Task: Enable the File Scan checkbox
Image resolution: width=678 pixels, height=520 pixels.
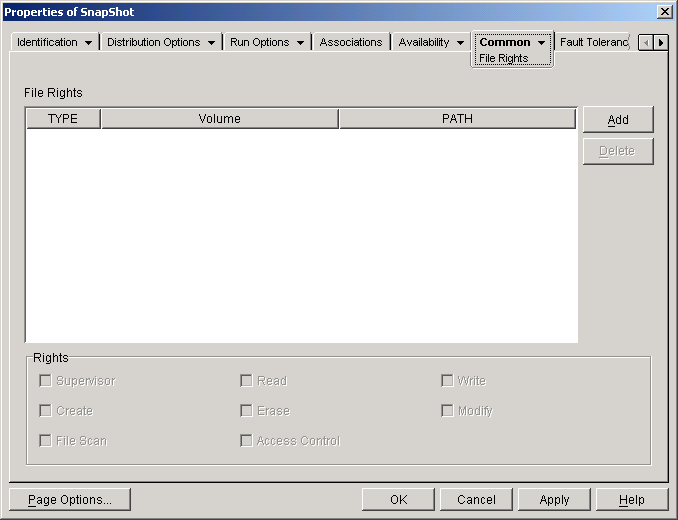Action: coord(45,441)
